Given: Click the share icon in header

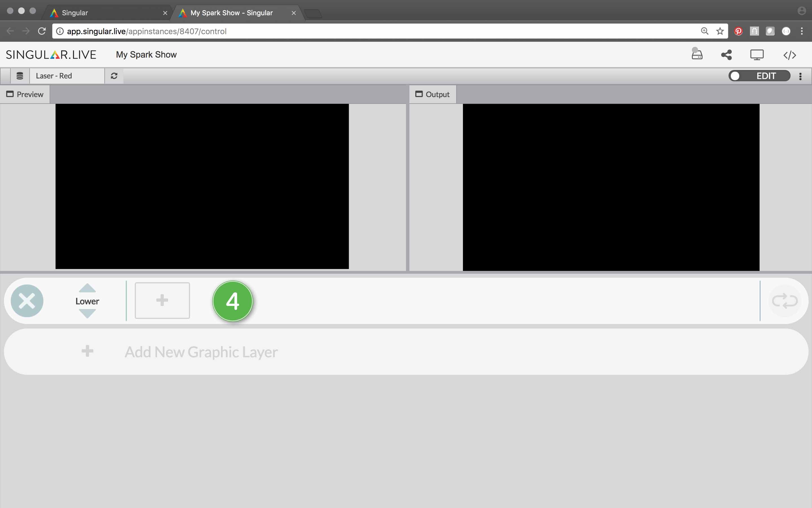Looking at the screenshot, I should coord(727,55).
